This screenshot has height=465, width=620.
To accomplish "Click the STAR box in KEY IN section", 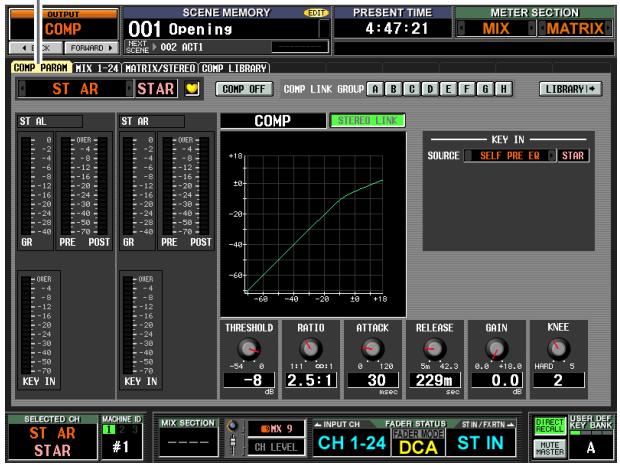I will coord(573,155).
